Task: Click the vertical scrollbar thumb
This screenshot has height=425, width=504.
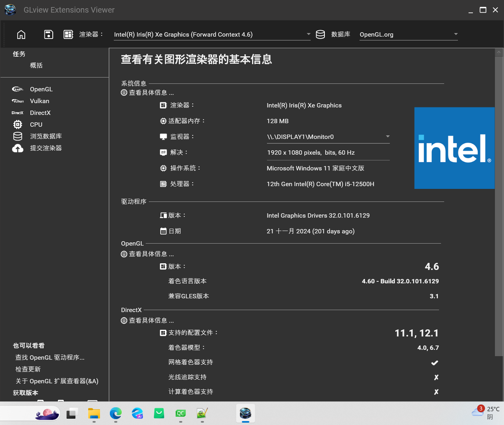Action: click(499, 206)
